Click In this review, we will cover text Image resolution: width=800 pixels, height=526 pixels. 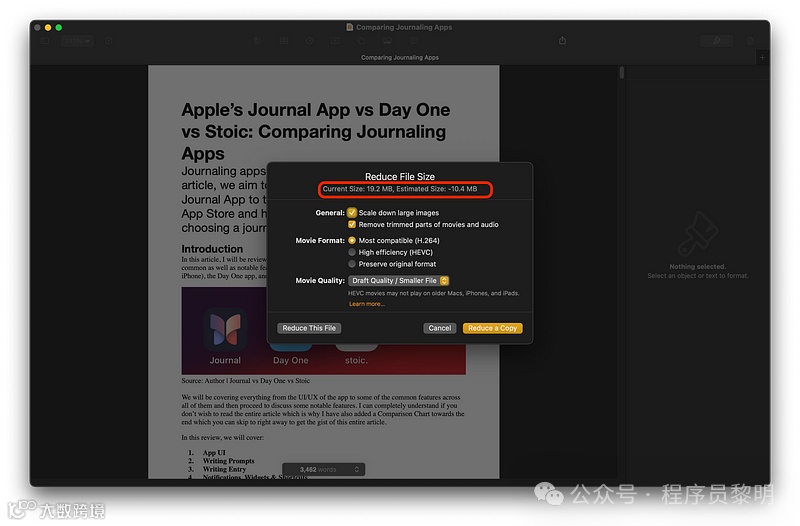pos(222,438)
